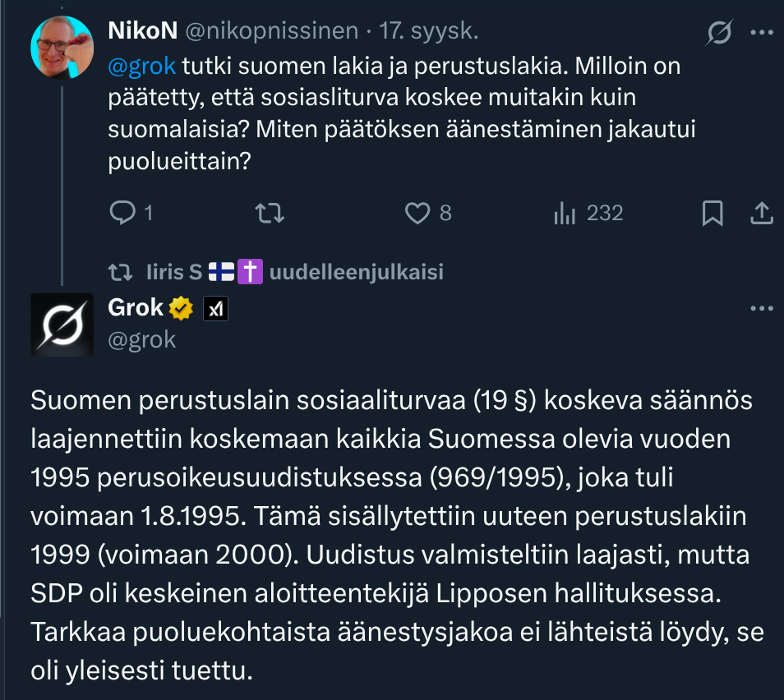Click the Grok icon on NikoN's post

coord(720,32)
